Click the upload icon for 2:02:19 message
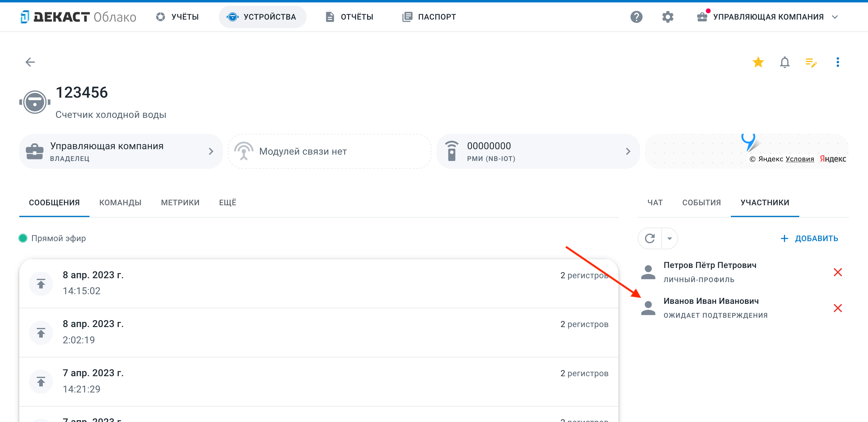Viewport: 868px width, 422px height. (41, 333)
